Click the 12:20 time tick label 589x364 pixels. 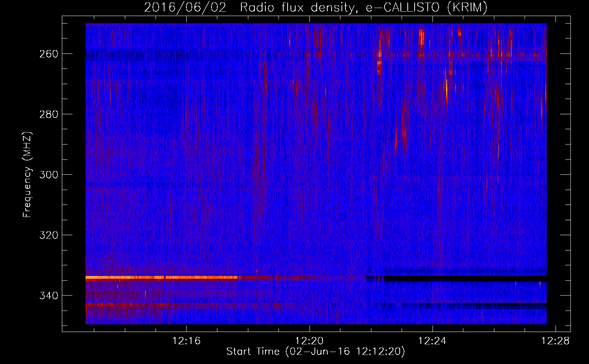309,341
